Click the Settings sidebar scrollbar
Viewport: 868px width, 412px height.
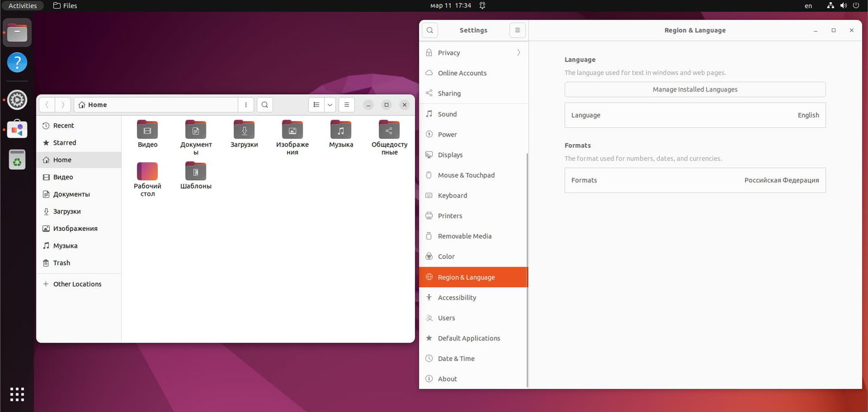527,270
